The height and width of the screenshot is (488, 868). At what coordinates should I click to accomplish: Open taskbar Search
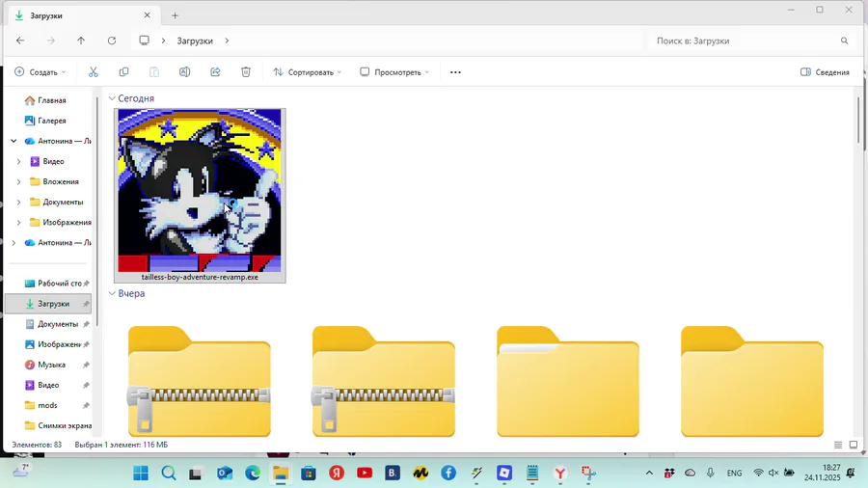pos(169,474)
